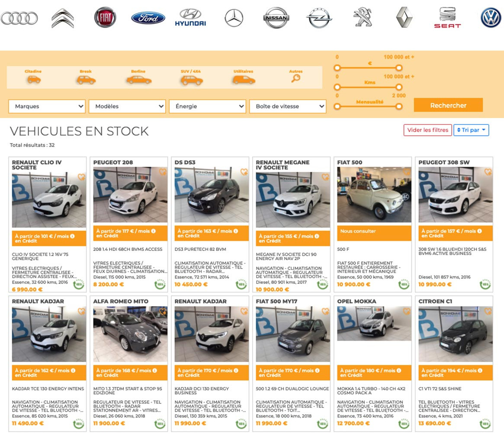Pick the Hyundai brand logo
504x435 pixels.
tap(190, 18)
